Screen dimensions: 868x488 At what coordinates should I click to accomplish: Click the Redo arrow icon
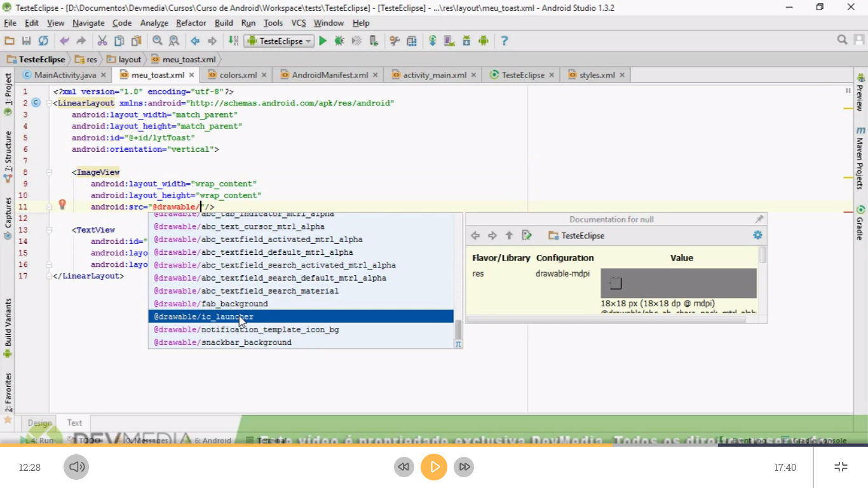[81, 41]
